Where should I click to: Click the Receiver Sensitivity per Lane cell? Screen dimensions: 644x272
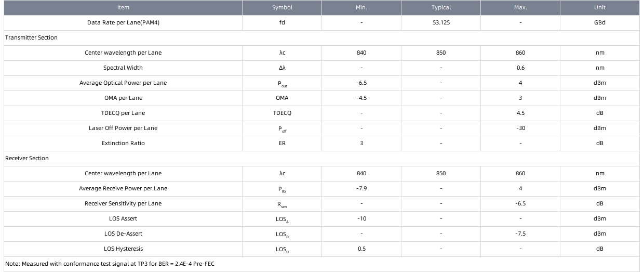(123, 204)
